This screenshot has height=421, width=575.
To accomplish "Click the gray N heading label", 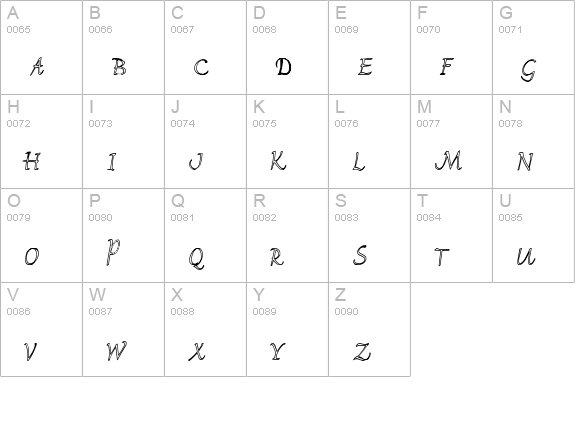I will [505, 107].
